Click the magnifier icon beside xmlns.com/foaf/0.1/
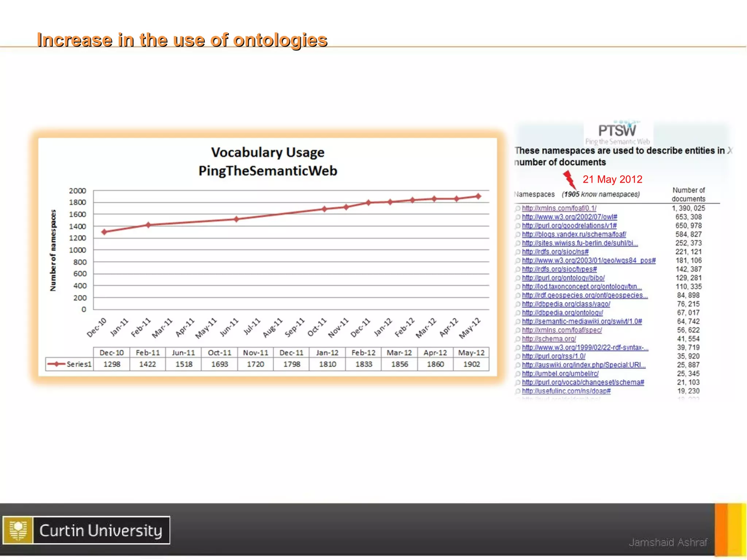 click(518, 209)
